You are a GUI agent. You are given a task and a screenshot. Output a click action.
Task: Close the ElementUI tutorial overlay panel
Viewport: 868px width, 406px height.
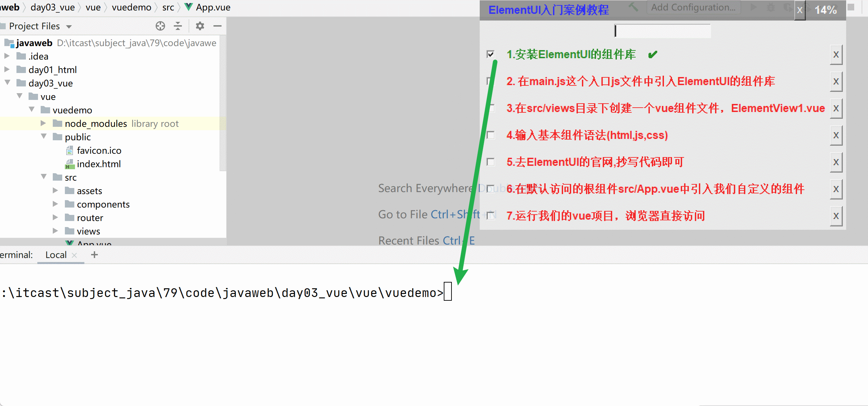point(800,10)
